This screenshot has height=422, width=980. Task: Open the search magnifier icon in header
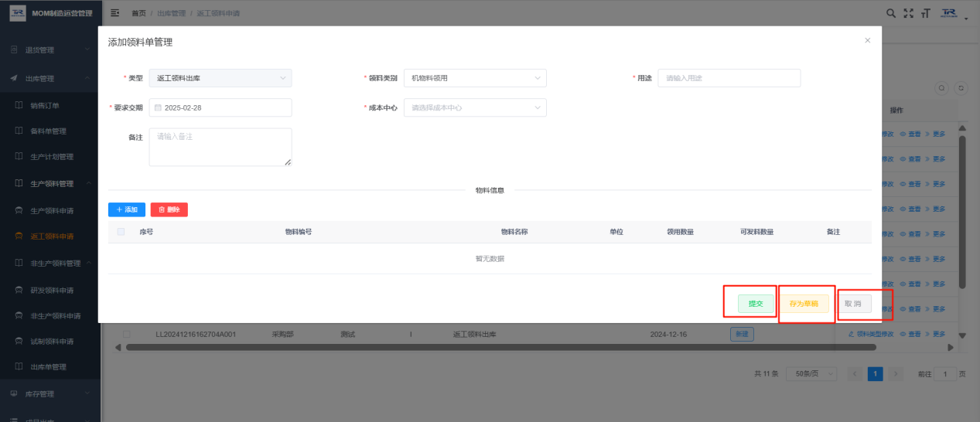891,13
